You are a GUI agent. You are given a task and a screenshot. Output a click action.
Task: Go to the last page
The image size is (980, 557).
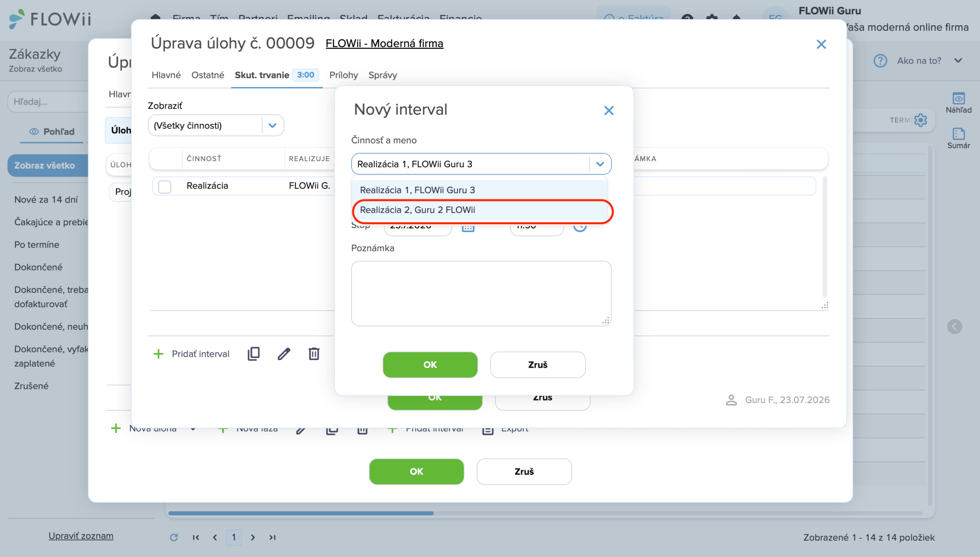pos(272,537)
